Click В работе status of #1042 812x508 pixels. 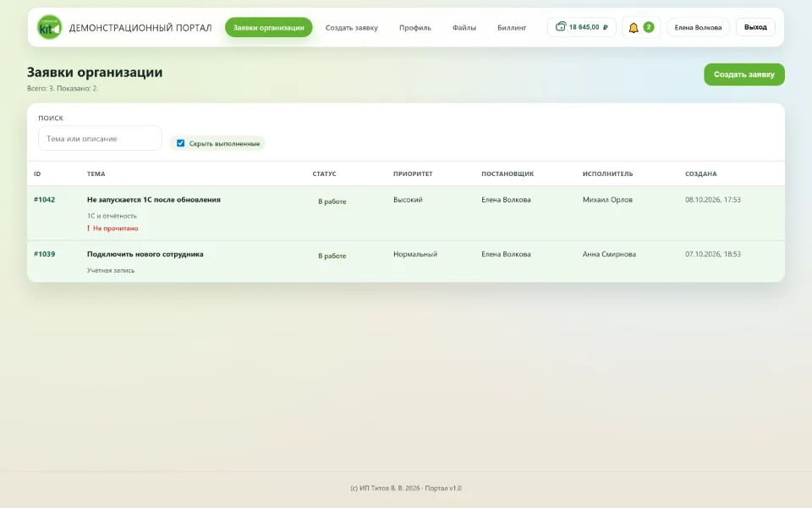click(332, 202)
